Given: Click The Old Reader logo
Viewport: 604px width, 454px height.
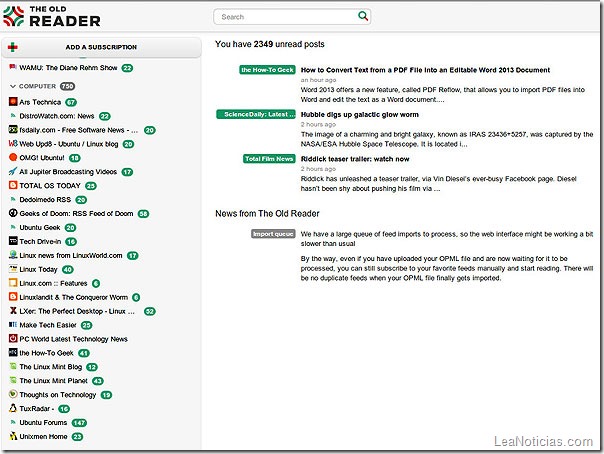Looking at the screenshot, I should coord(52,17).
